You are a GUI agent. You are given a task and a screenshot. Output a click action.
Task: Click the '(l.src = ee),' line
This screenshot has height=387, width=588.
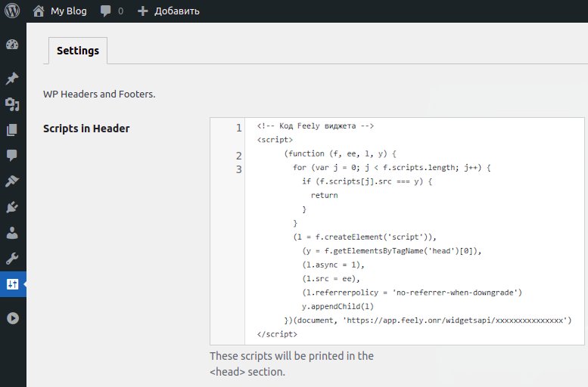click(x=331, y=279)
